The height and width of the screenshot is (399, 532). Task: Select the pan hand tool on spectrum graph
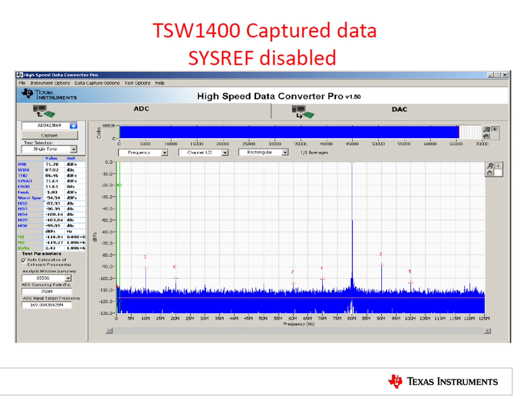[x=489, y=173]
